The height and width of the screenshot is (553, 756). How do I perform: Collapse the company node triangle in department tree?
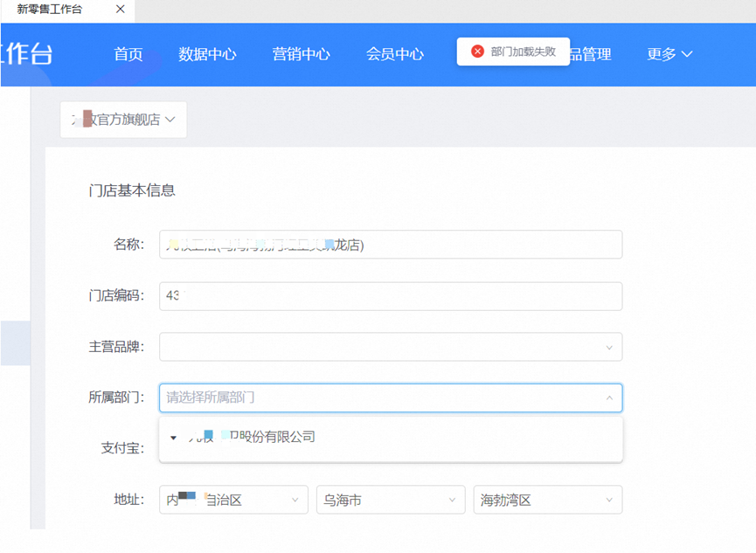point(174,438)
